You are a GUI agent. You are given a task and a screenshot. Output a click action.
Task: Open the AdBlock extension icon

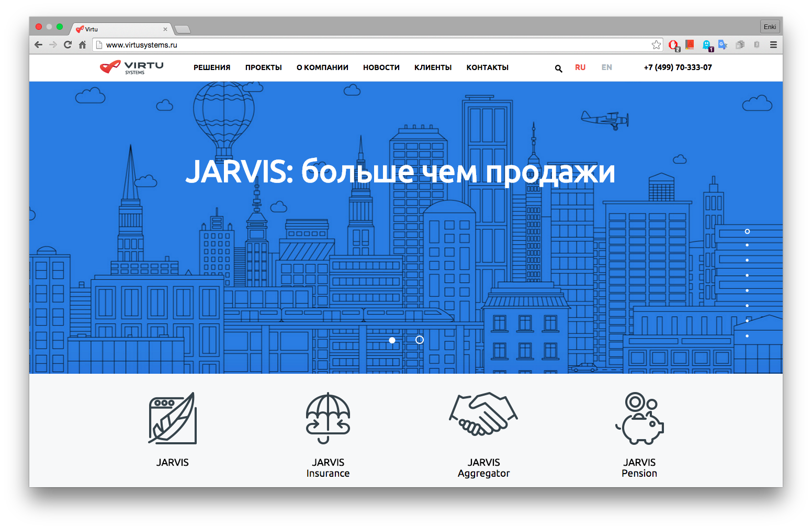673,45
